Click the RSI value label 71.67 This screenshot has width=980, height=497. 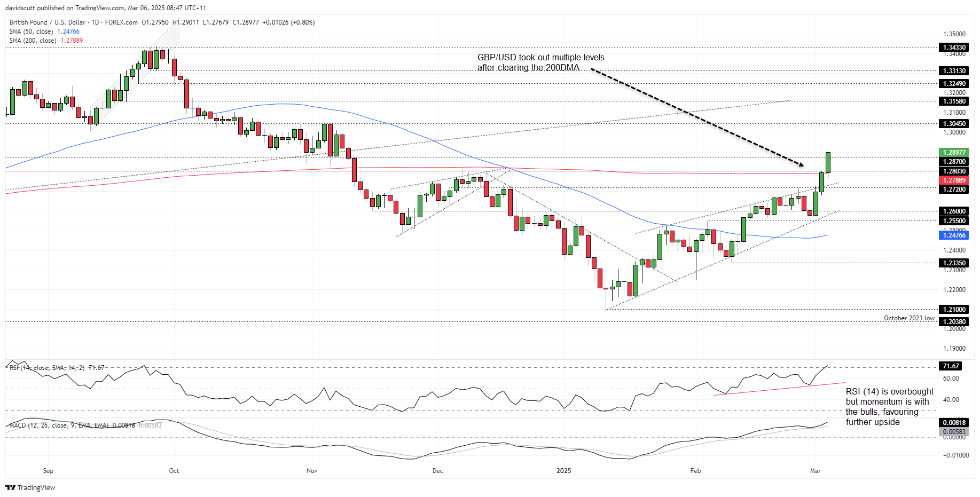point(951,366)
